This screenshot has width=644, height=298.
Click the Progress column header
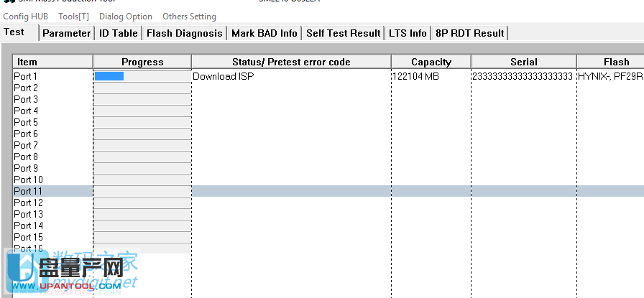pos(142,62)
